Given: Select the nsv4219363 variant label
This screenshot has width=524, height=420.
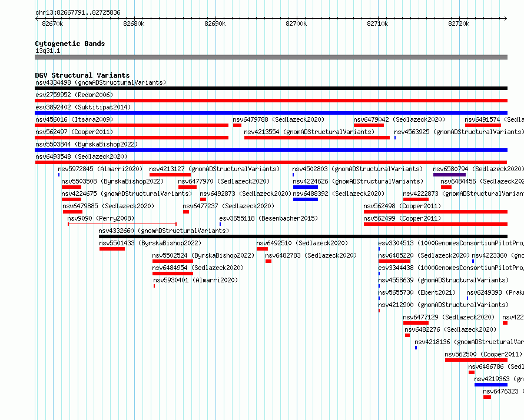Looking at the screenshot, I should tap(499, 379).
